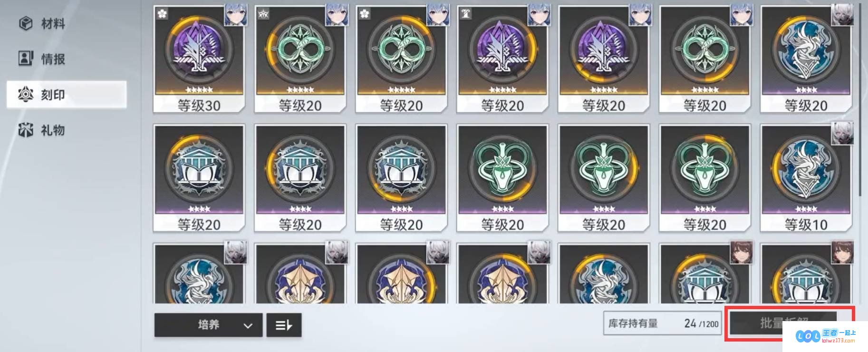Click the 材料 cube icon in the sidebar
This screenshot has width=868, height=352.
26,23
